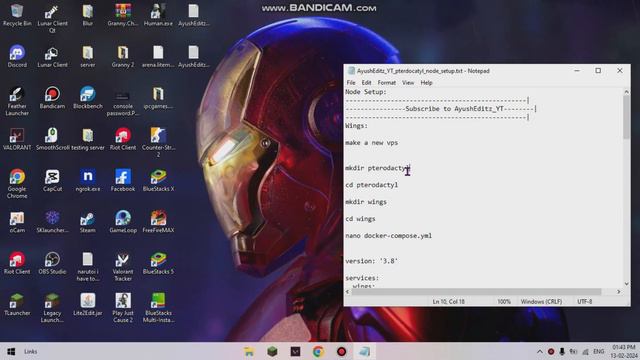Click the microphone tray icon

[562, 351]
